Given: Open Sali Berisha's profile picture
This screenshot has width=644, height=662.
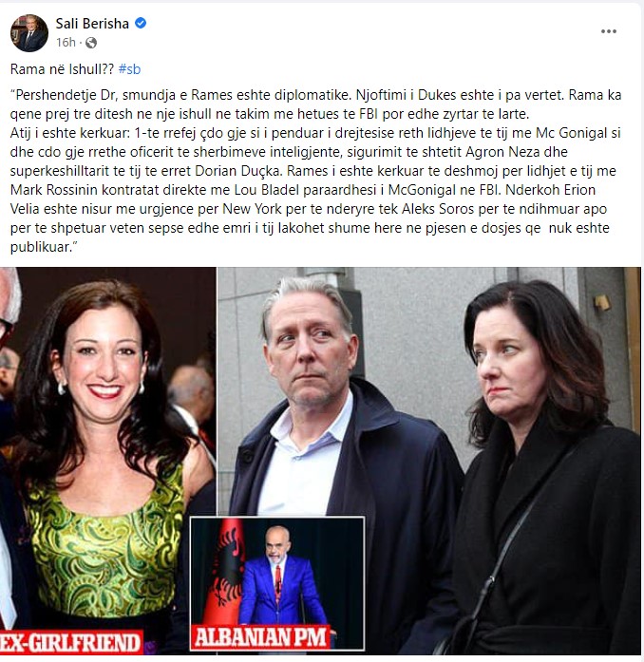Looking at the screenshot, I should coord(29,33).
